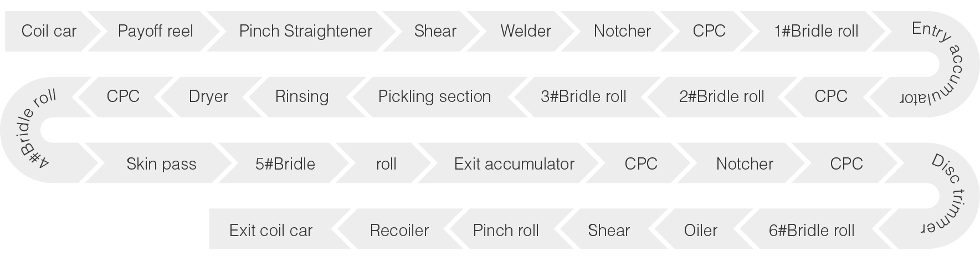
Task: Select the curved 4#Bridle roll segment
Action: coord(29,130)
